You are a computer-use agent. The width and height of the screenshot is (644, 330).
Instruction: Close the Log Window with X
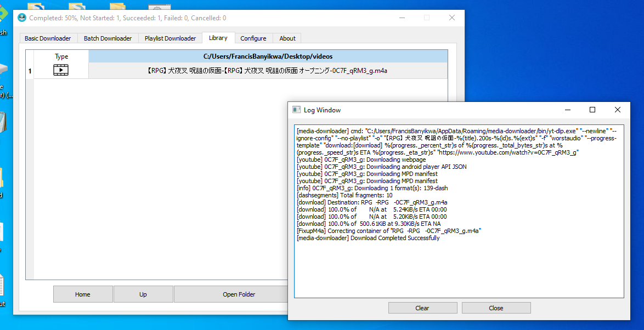click(617, 110)
